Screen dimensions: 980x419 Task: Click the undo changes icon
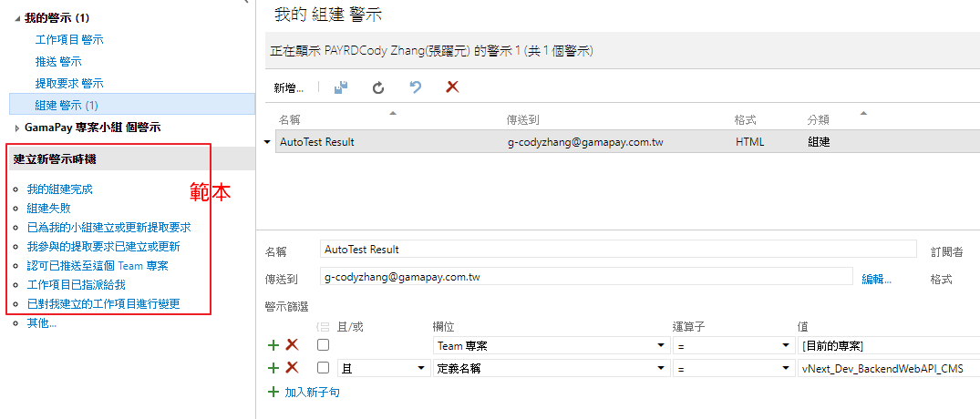coord(415,87)
